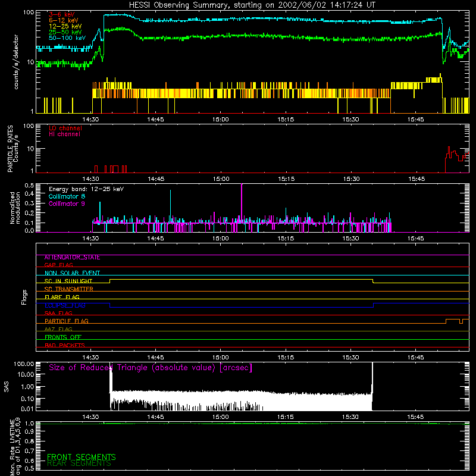Click 15:30 tick under particle rates panel
The height and width of the screenshot is (476, 476).
[x=352, y=179]
